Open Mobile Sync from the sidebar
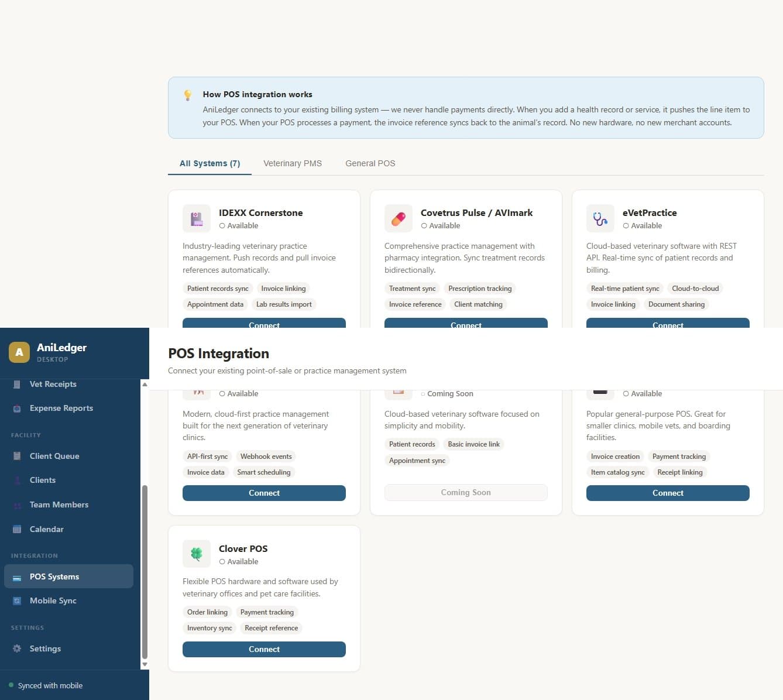Screen dimensions: 783x700 pos(18,601)
